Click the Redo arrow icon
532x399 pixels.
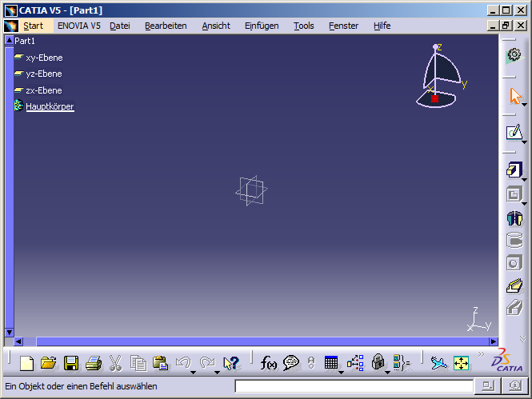coord(207,363)
